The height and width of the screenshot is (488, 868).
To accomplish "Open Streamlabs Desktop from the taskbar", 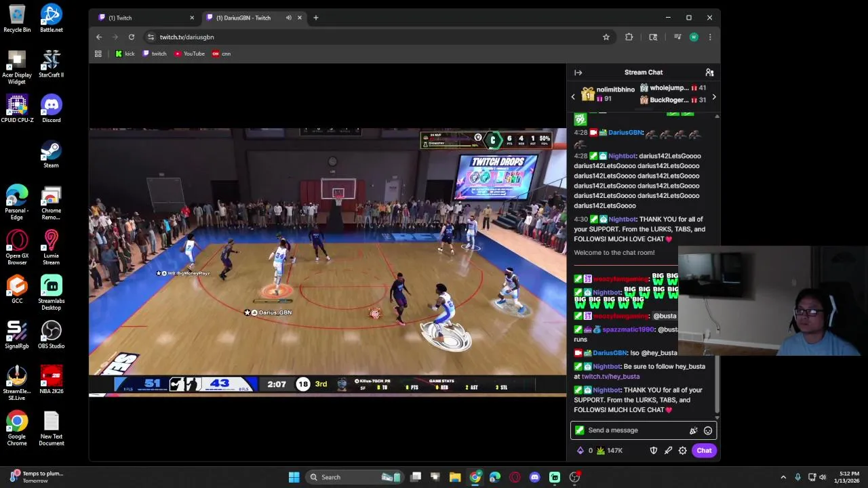I will point(555,477).
